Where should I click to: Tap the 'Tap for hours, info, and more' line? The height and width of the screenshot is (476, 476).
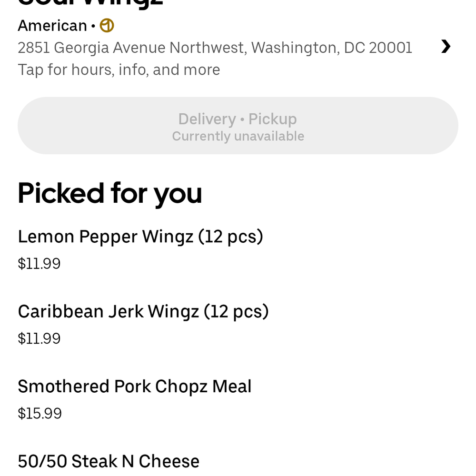(119, 70)
